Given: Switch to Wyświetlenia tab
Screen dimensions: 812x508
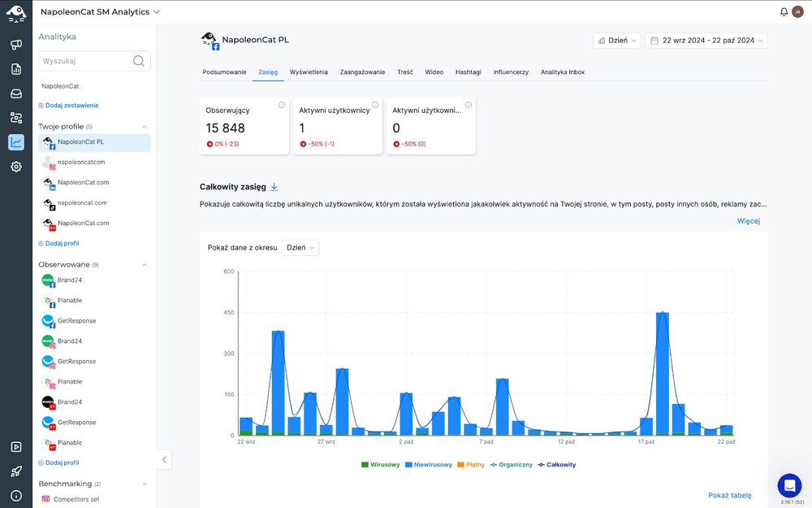Looking at the screenshot, I should click(x=309, y=72).
